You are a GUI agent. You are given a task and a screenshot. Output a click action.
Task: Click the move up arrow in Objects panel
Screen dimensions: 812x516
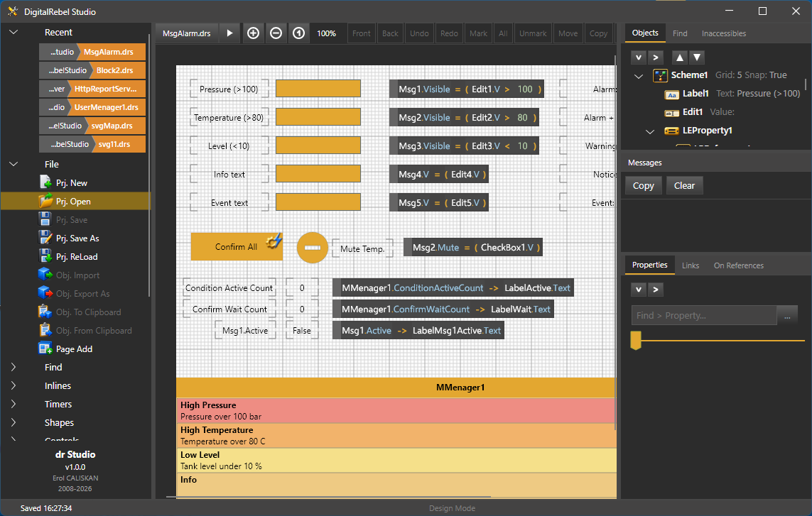(x=680, y=57)
